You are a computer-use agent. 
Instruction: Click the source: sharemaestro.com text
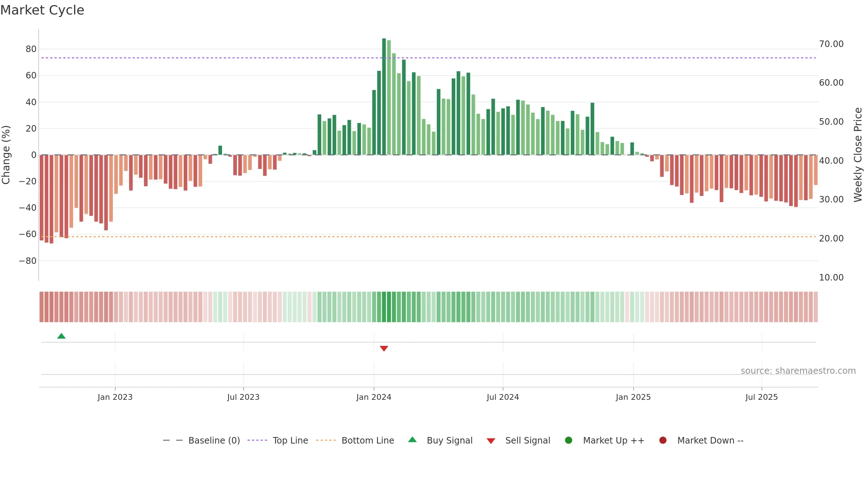pyautogui.click(x=798, y=371)
